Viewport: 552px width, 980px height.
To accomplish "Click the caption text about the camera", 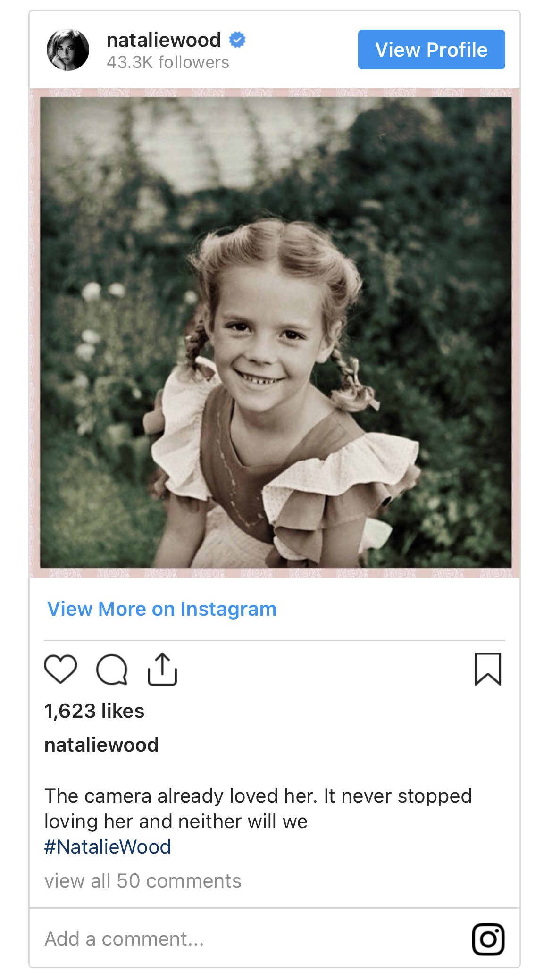I will 258,809.
